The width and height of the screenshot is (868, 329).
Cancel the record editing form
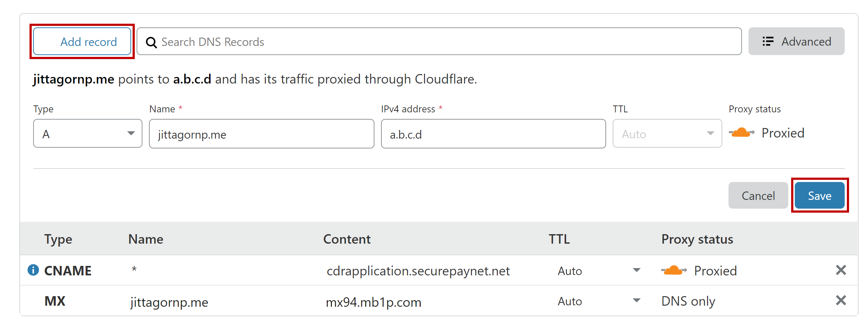pyautogui.click(x=758, y=196)
